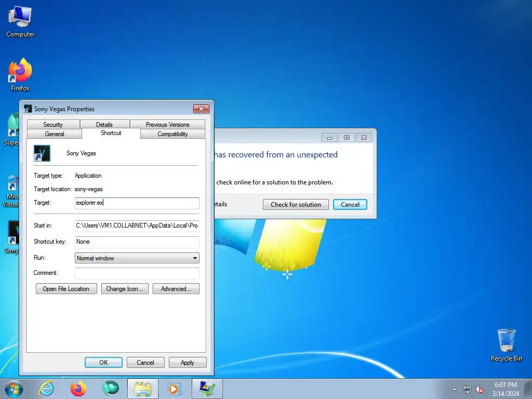
Task: Confirm with OK in Sony Vegas Properties
Action: pos(103,362)
